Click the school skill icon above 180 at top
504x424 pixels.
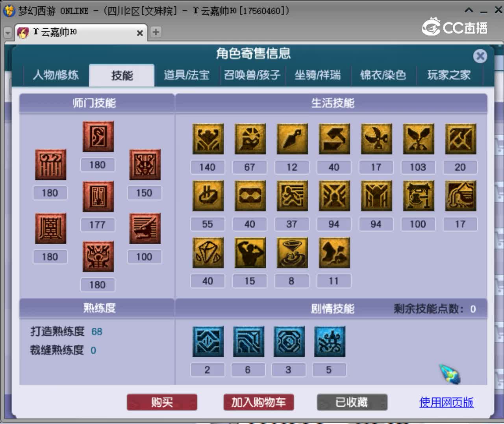coord(98,136)
